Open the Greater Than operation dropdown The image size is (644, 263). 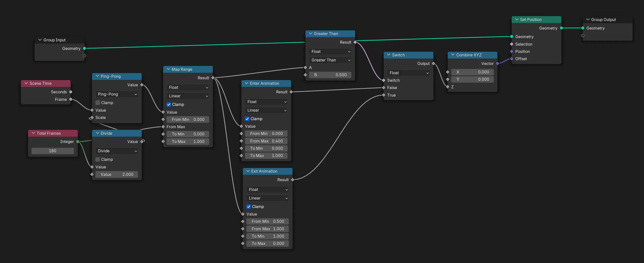pos(330,60)
